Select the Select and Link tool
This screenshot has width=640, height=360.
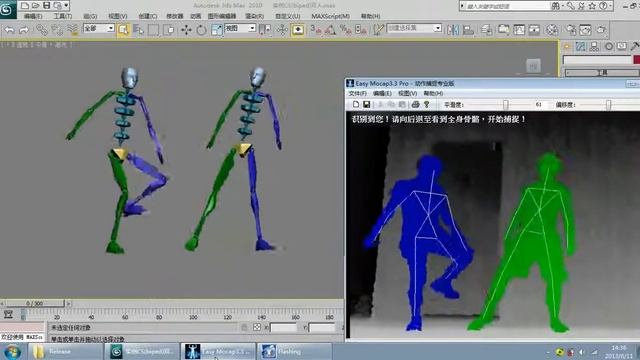pos(42,29)
